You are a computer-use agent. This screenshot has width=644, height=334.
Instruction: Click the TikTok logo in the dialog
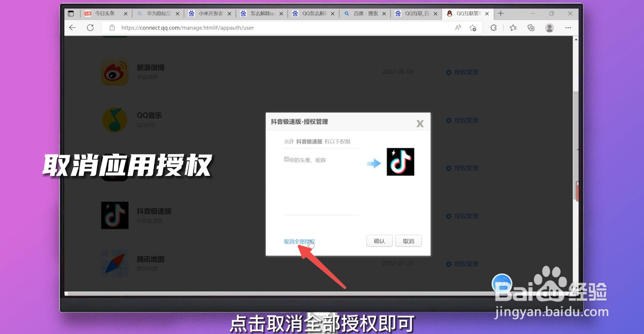[x=400, y=162]
